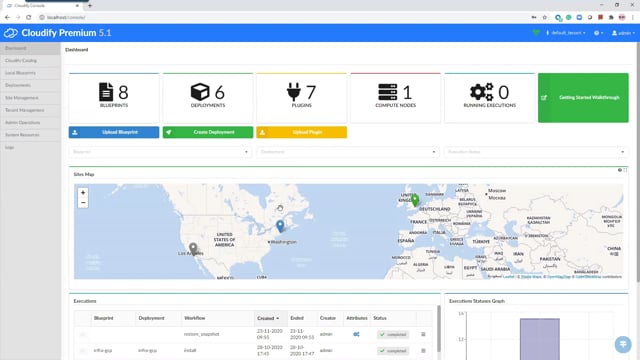This screenshot has width=640, height=360.
Task: Click the red extension icon in Chrome toolbar
Action: tap(600, 18)
